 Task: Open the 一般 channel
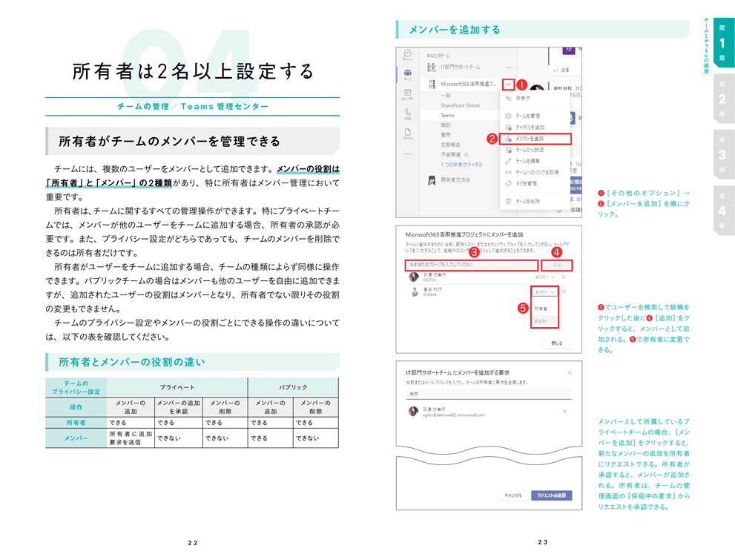click(445, 96)
